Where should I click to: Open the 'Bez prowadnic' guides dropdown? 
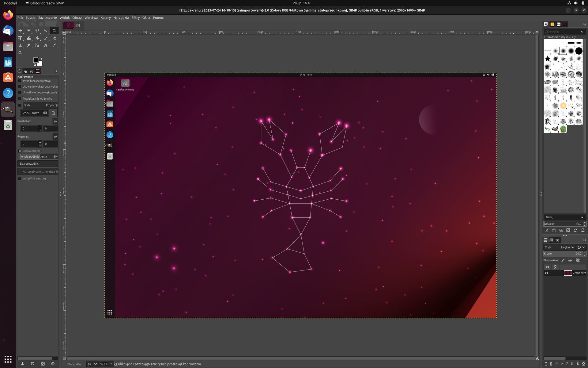pos(38,164)
